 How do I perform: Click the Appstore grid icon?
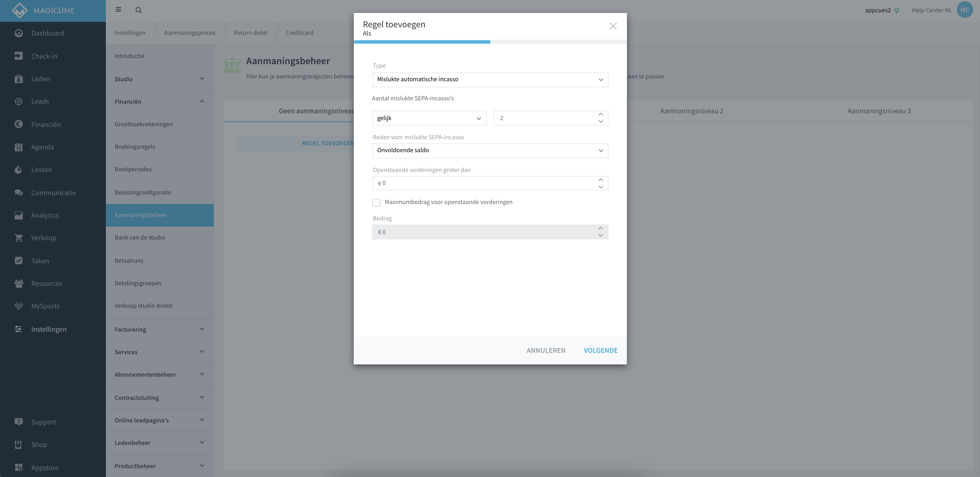pyautogui.click(x=19, y=467)
